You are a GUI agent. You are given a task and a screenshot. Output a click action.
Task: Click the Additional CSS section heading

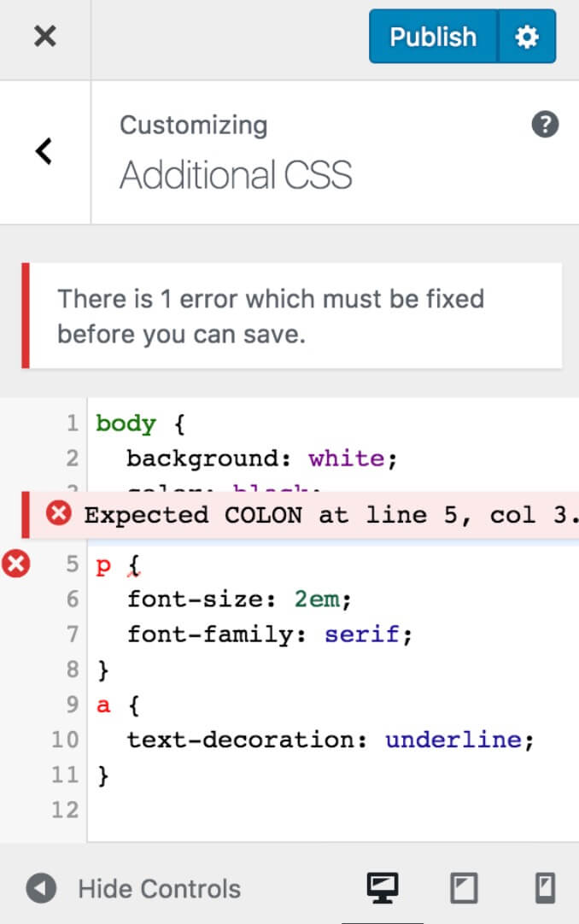(236, 175)
